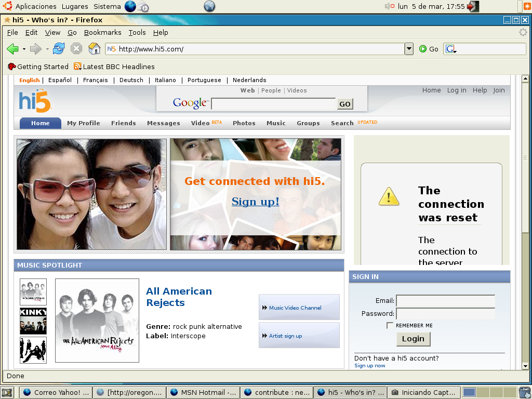The image size is (532, 399).
Task: Reload the page with the refresh icon
Action: [x=59, y=48]
